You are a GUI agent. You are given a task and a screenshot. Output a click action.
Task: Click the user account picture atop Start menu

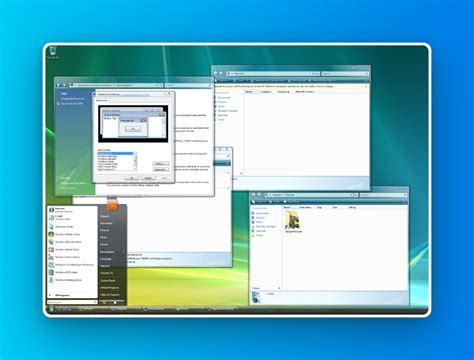point(112,204)
